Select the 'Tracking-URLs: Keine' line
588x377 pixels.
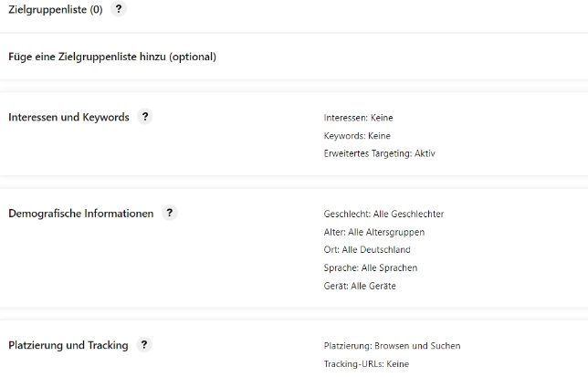point(366,364)
